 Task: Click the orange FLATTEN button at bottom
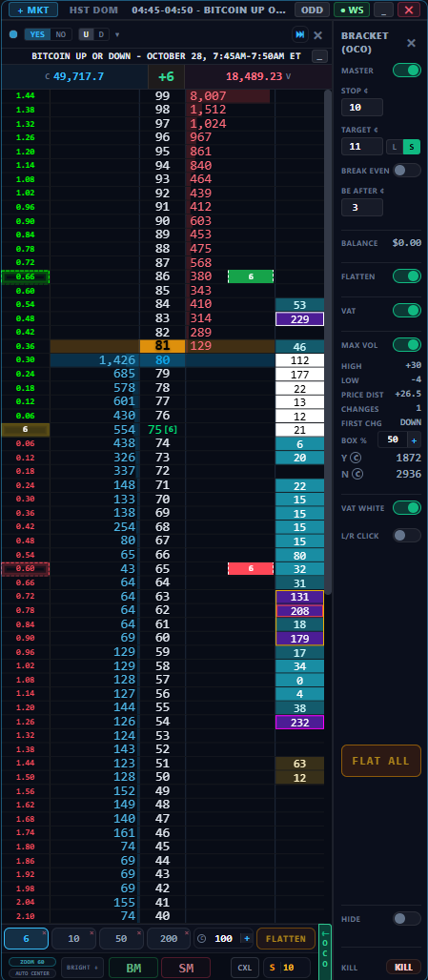286,938
